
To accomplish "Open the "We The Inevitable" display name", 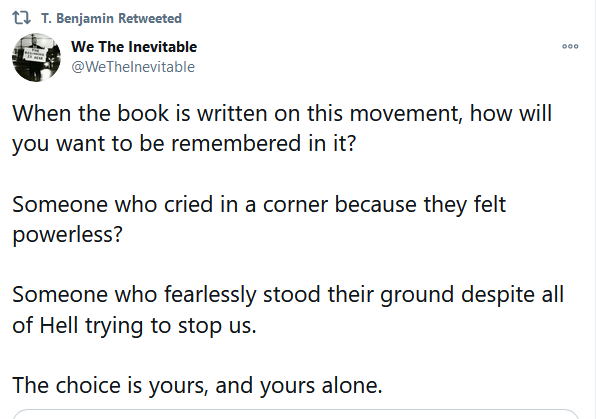I will [134, 46].
